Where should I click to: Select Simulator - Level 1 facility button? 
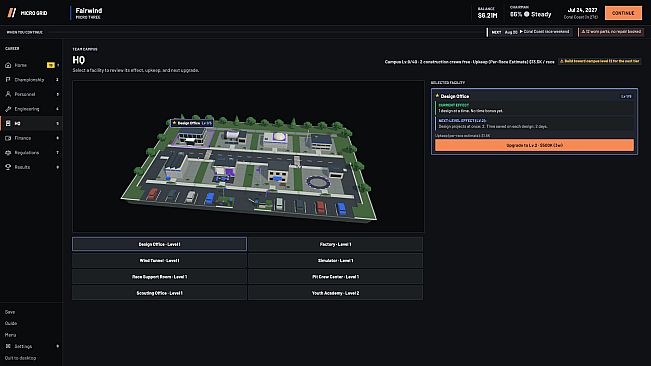click(x=335, y=261)
